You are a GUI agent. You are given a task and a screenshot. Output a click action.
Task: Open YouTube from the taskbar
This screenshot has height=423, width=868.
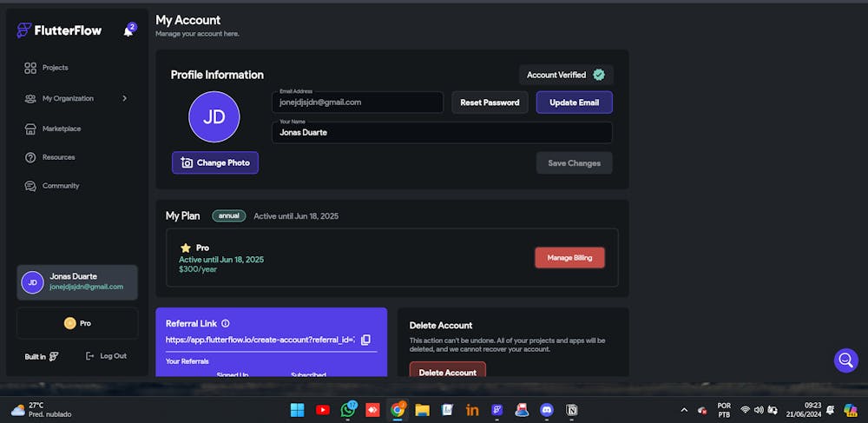(323, 410)
